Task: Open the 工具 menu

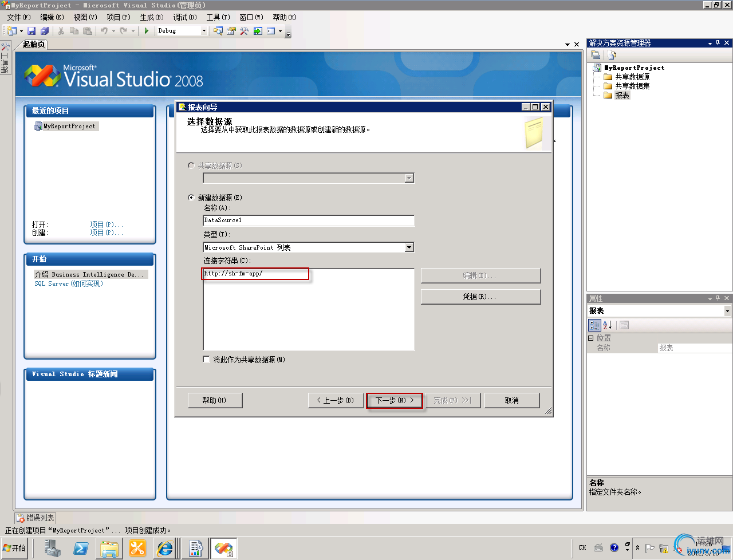Action: point(218,17)
